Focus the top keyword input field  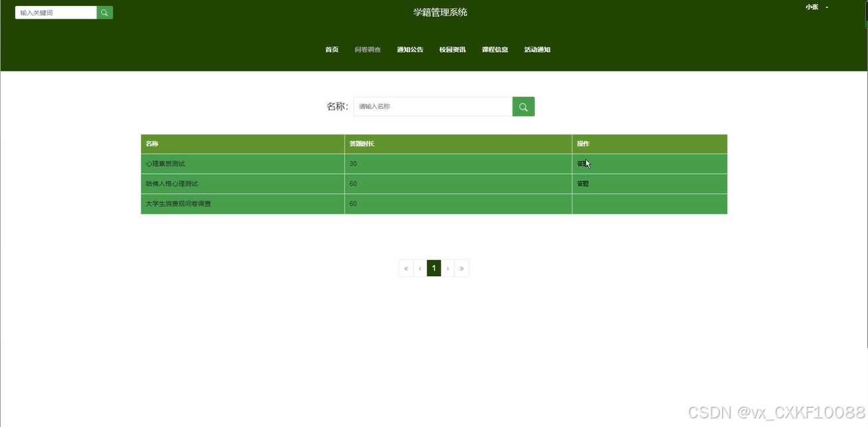[x=56, y=13]
